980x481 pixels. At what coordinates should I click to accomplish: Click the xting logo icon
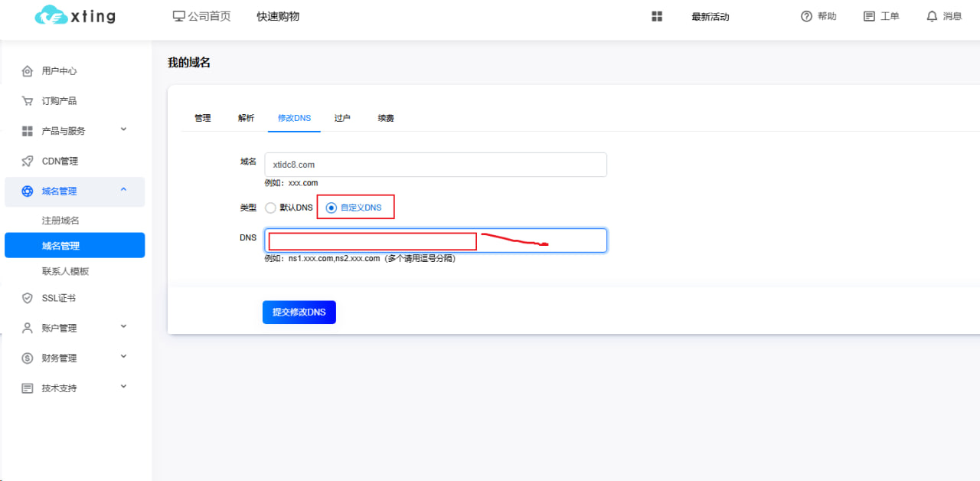pos(51,15)
